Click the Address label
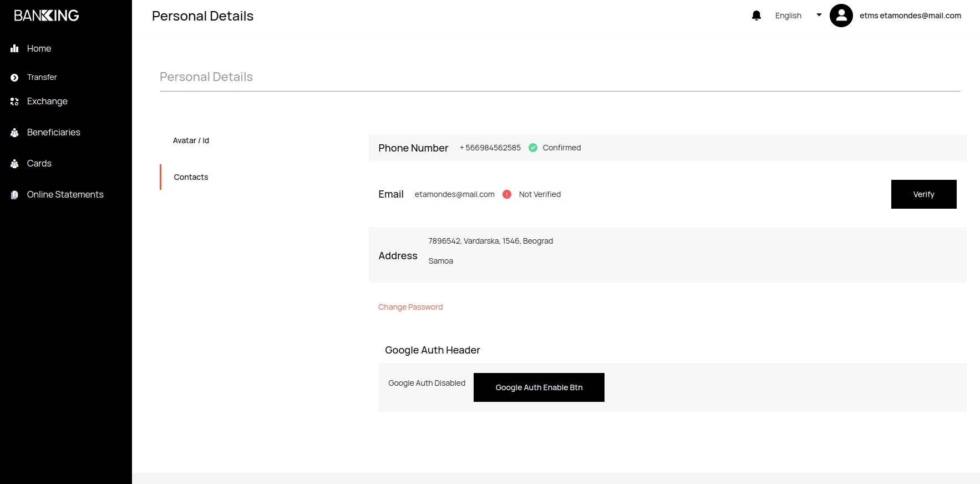 point(398,256)
